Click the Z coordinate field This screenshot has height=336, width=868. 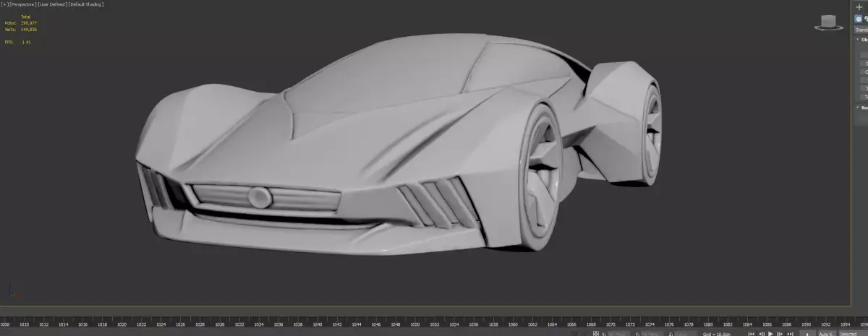pos(684,334)
